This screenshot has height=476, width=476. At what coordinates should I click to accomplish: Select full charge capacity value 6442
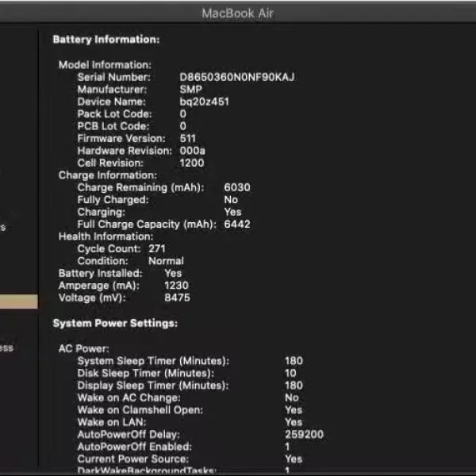(237, 224)
